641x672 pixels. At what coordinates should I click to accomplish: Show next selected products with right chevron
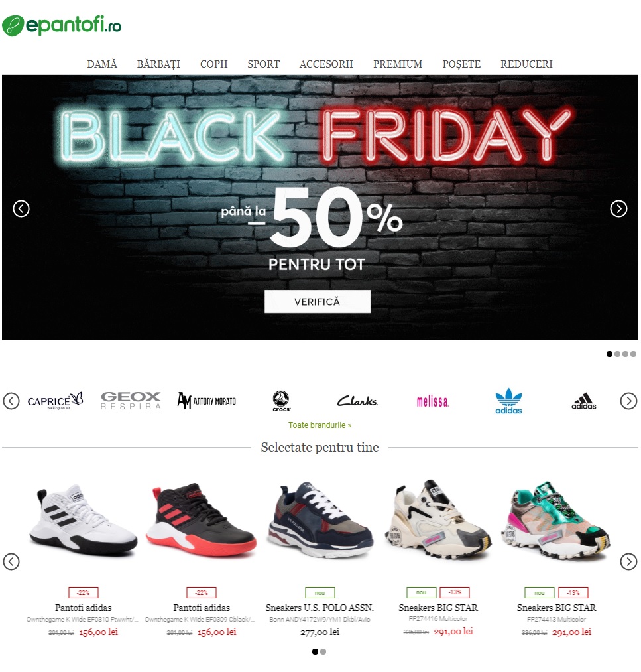(x=628, y=561)
